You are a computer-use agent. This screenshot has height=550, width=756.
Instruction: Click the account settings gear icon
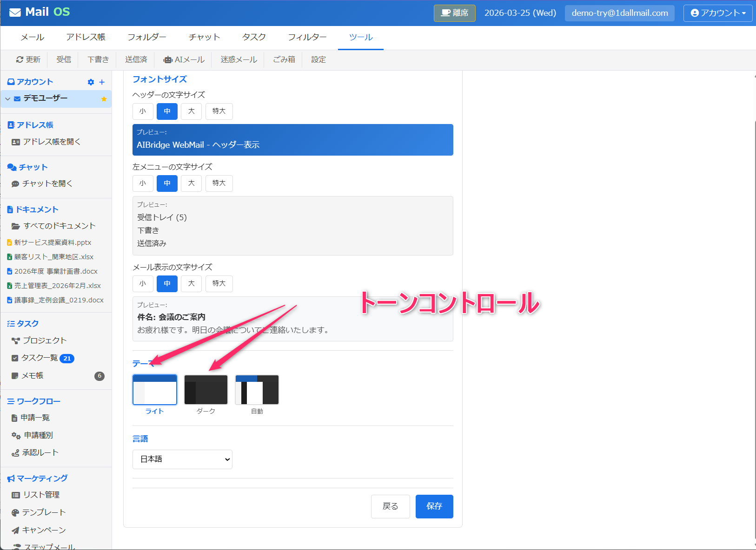(91, 82)
